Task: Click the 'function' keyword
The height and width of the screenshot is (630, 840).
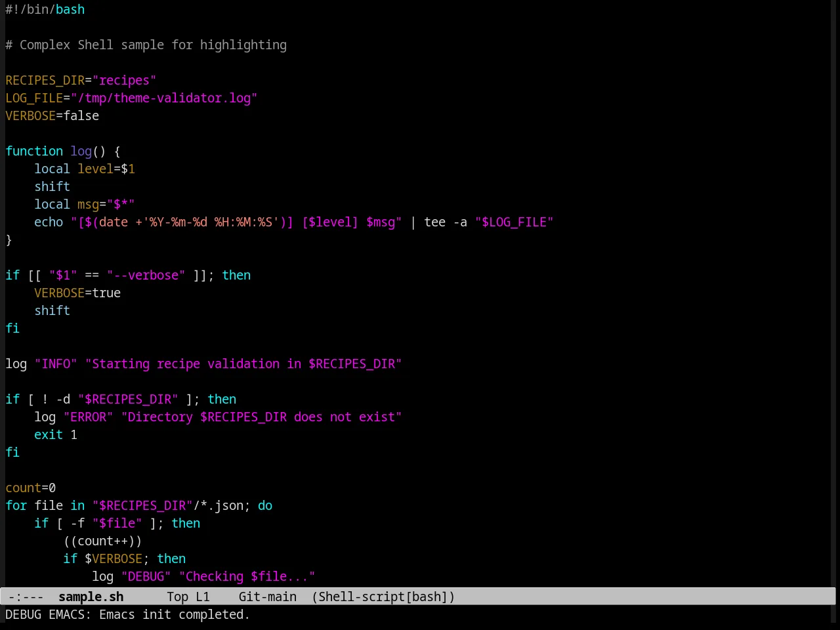Action: pos(34,151)
